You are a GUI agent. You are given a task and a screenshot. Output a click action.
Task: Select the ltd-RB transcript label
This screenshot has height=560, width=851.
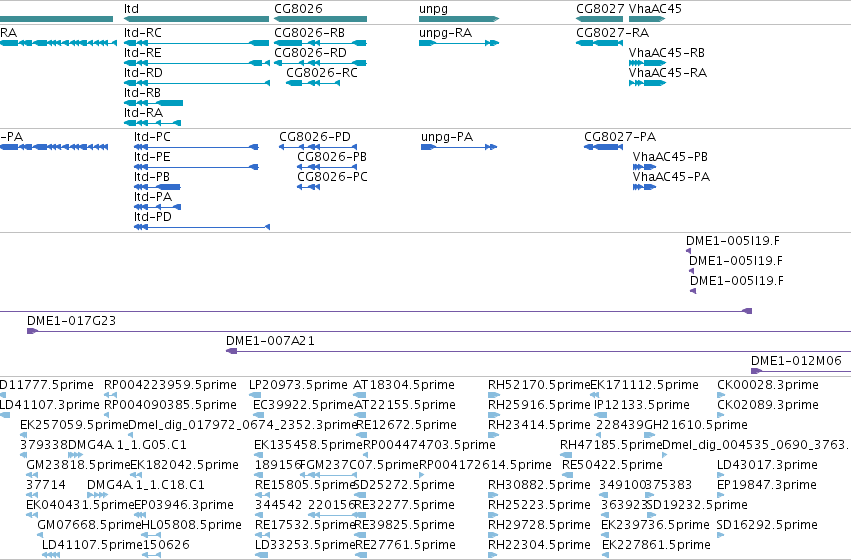pyautogui.click(x=142, y=93)
